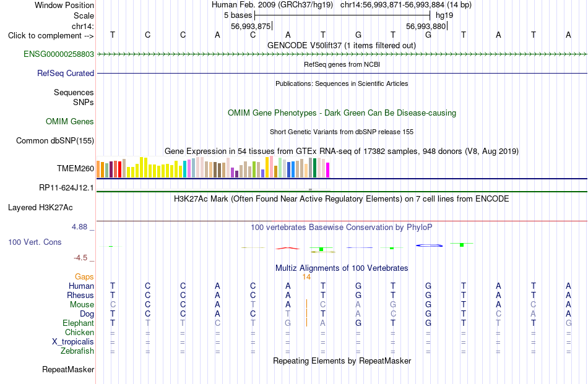Screen dimensions: 588x384
Task: Click the Scale label
Action: click(x=84, y=15)
